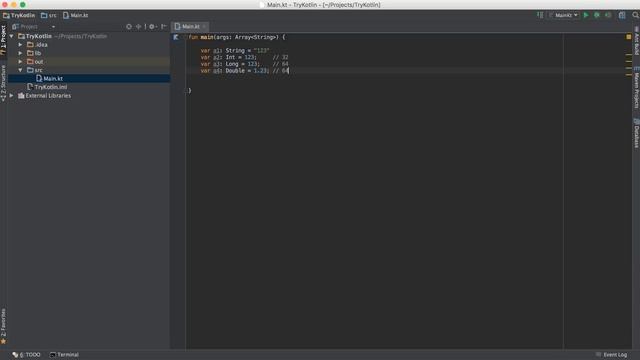The image size is (640, 360).
Task: Click Scroll from Source target icon
Action: [x=129, y=27]
